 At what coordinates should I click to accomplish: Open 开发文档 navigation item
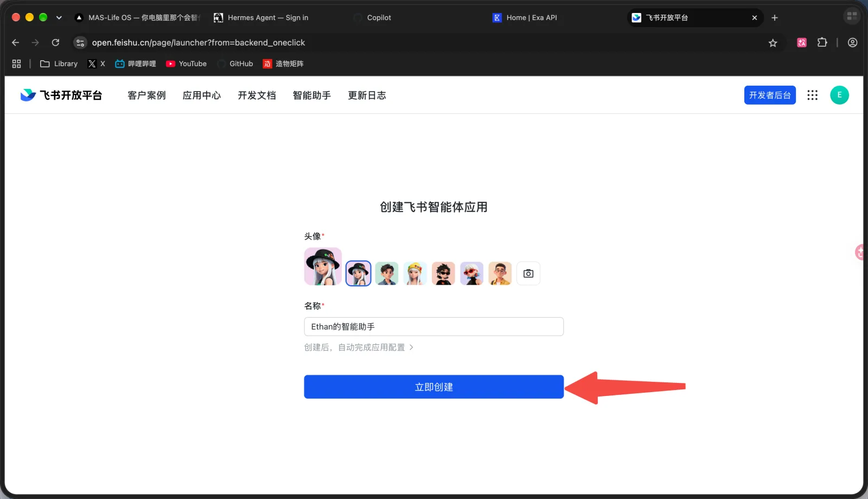[x=257, y=95]
